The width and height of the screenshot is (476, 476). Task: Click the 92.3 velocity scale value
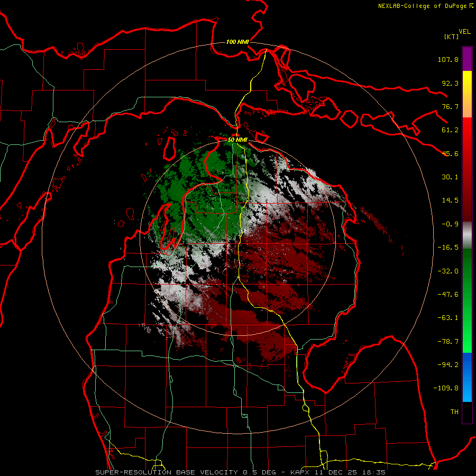pyautogui.click(x=450, y=83)
